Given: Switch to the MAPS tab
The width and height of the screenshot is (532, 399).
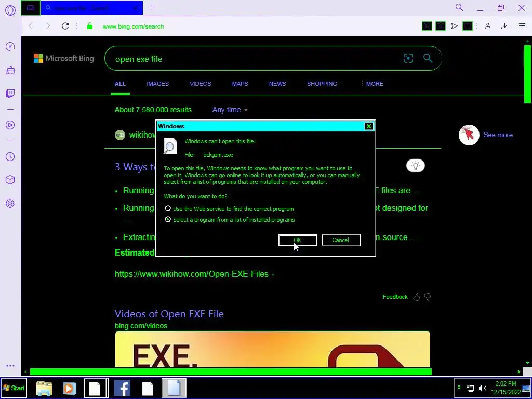Looking at the screenshot, I should 240,84.
